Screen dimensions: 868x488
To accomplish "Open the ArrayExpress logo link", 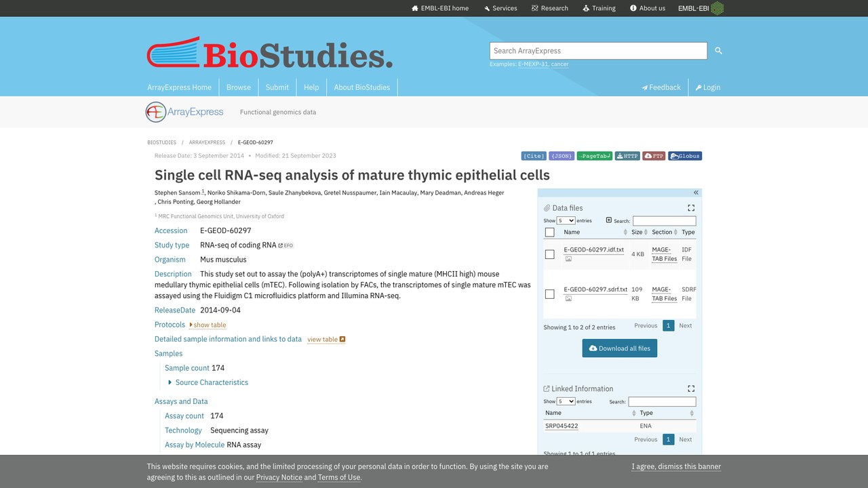I will click(x=184, y=112).
